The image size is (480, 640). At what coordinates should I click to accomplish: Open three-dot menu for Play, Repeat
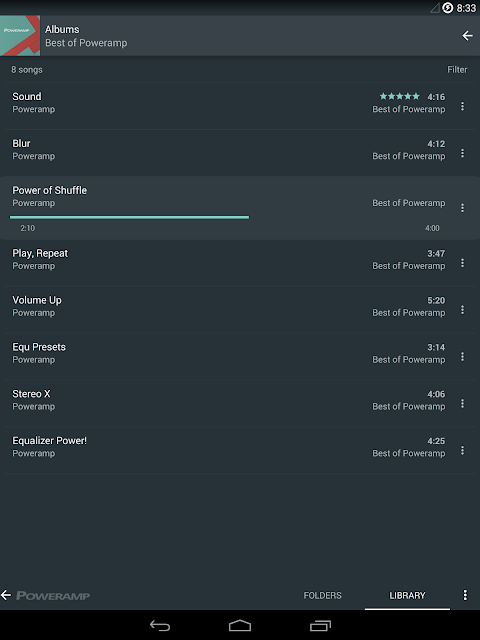point(462,263)
